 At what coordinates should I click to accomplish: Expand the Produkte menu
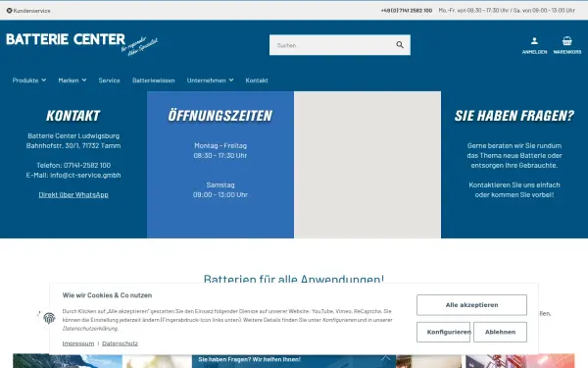click(x=29, y=80)
